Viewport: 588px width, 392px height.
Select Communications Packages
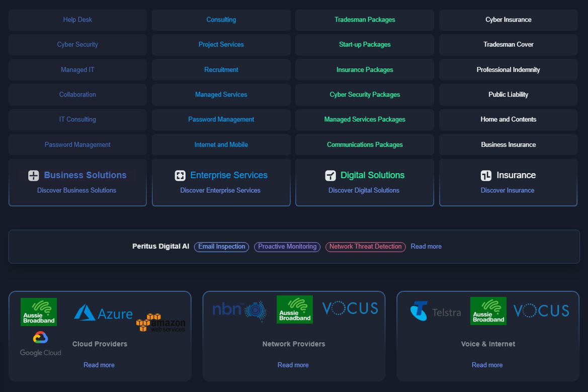click(365, 144)
